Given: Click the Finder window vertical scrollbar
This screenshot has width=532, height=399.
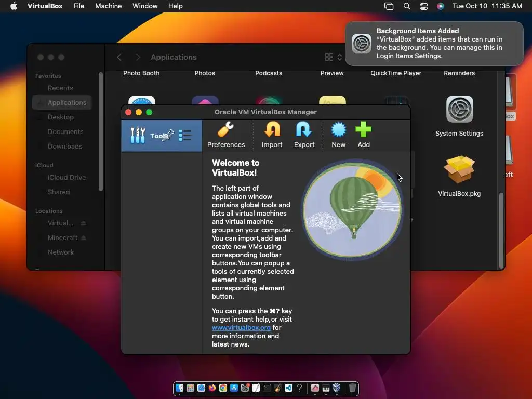Looking at the screenshot, I should click(501, 231).
